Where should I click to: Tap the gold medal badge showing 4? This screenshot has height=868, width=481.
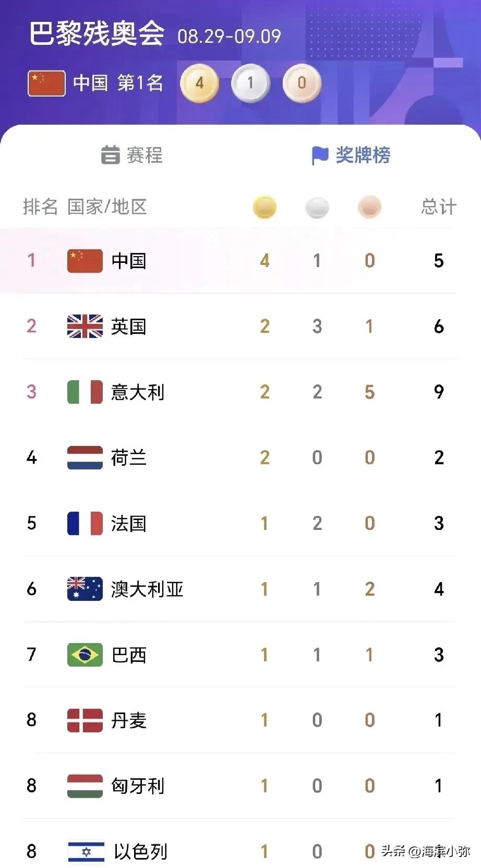[199, 83]
